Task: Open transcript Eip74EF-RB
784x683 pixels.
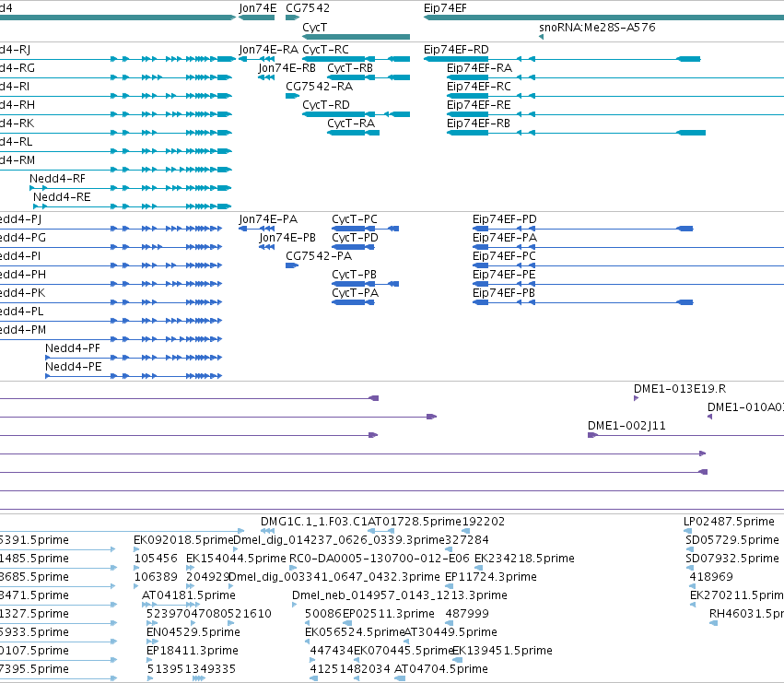Action: coord(478,124)
